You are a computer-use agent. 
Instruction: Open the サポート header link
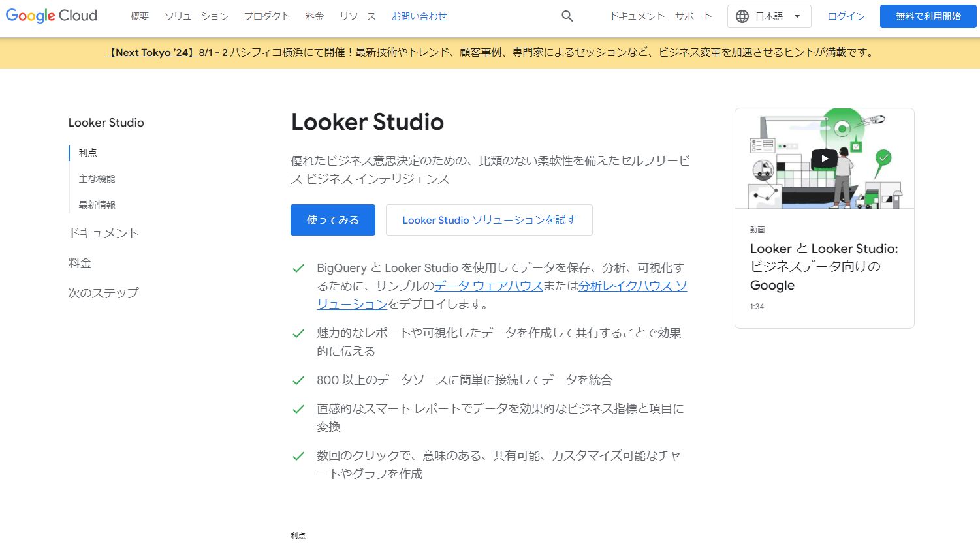pos(693,16)
